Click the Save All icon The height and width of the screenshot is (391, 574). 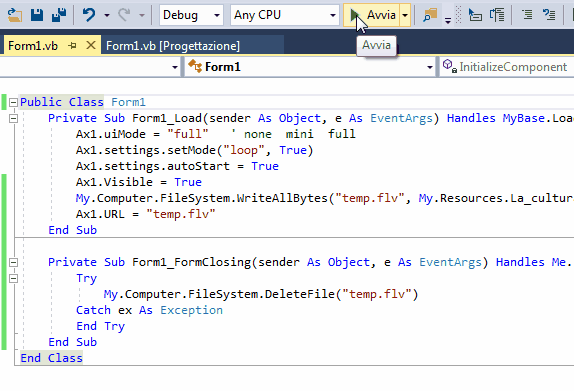click(59, 15)
